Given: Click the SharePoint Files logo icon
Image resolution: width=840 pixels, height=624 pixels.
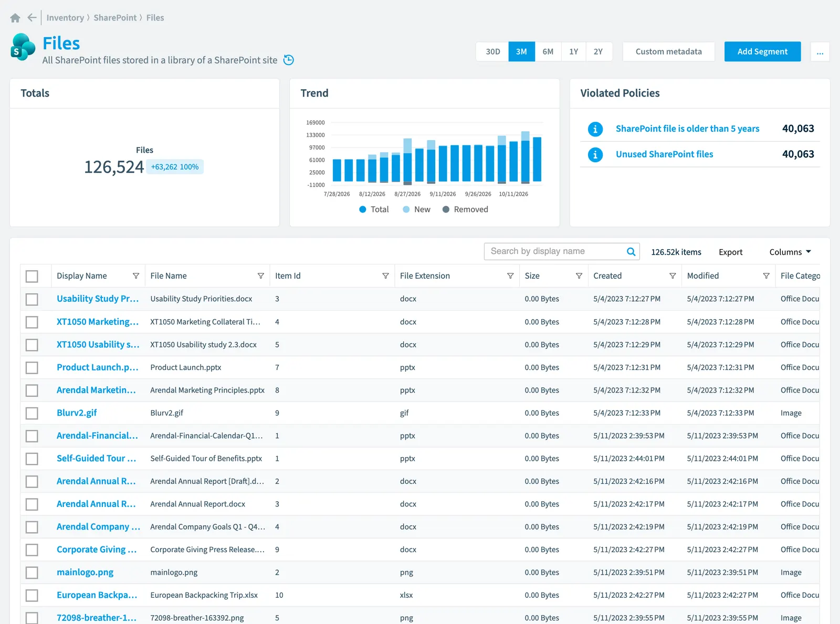Looking at the screenshot, I should click(x=23, y=47).
